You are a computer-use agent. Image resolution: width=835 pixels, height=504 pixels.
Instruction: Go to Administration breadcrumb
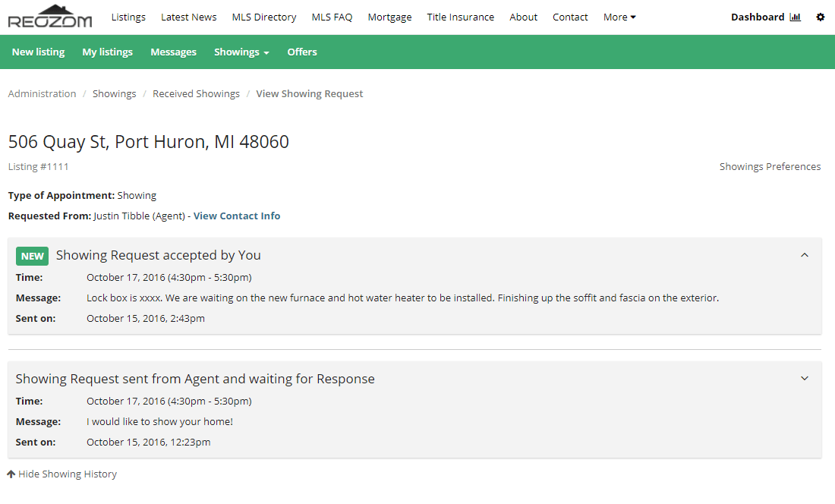point(42,94)
